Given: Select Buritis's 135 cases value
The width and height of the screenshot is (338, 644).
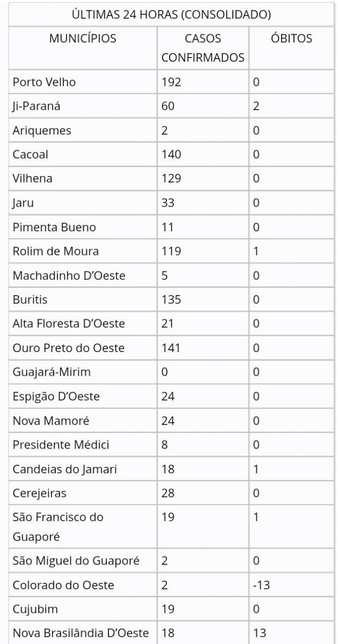Looking at the screenshot, I should pos(172,299).
